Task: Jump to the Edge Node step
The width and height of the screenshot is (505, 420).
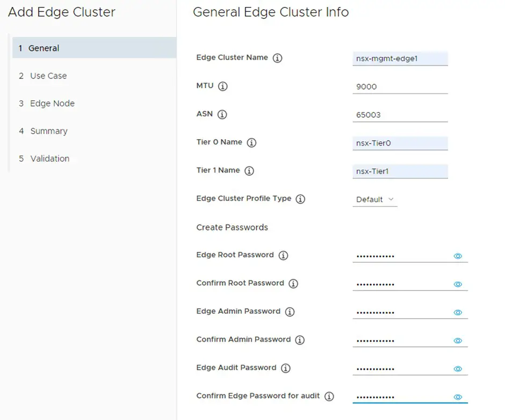Action: tap(52, 103)
